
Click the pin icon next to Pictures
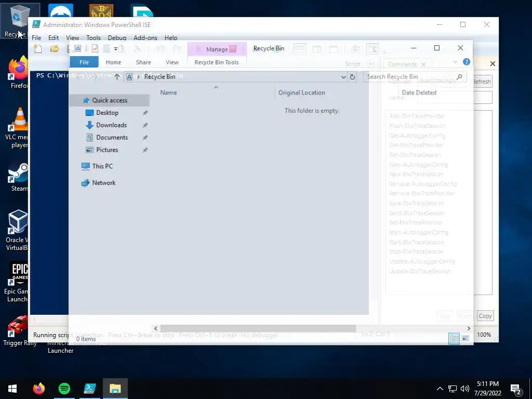(145, 150)
